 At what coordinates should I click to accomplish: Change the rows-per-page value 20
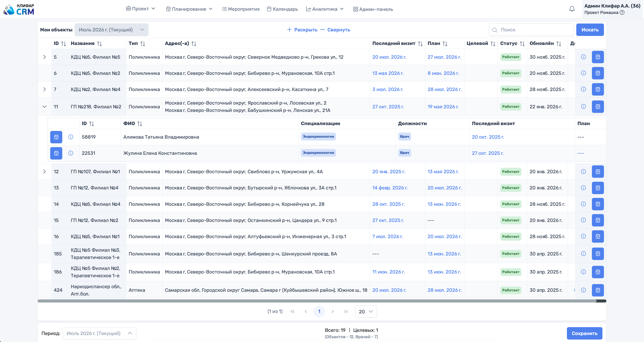tap(366, 312)
